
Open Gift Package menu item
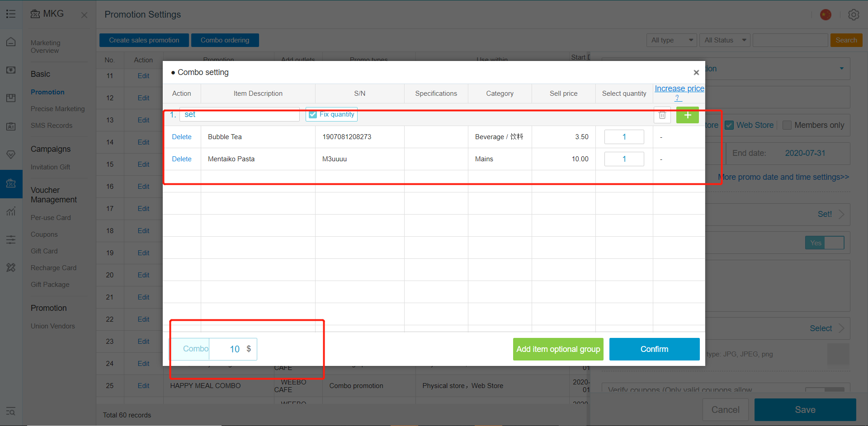[x=50, y=285]
